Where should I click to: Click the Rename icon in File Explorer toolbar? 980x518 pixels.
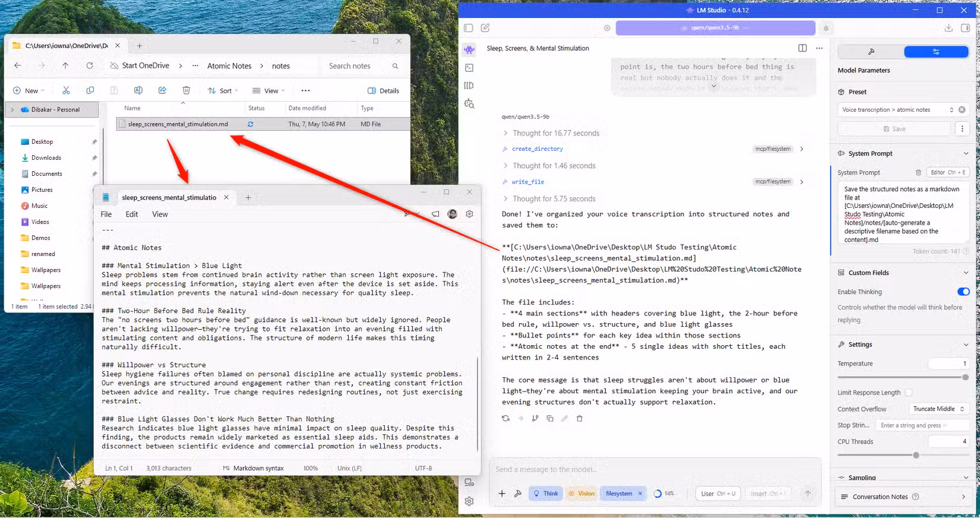tap(138, 90)
